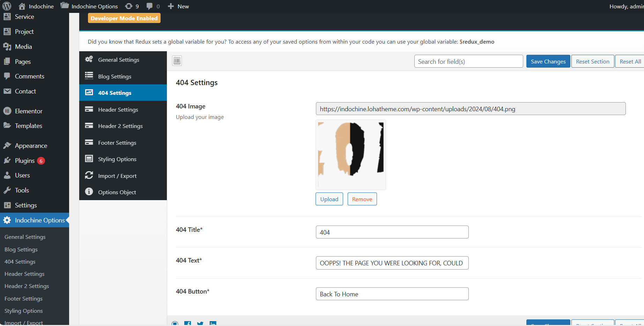Click the updates icon showing 9

pyautogui.click(x=129, y=6)
